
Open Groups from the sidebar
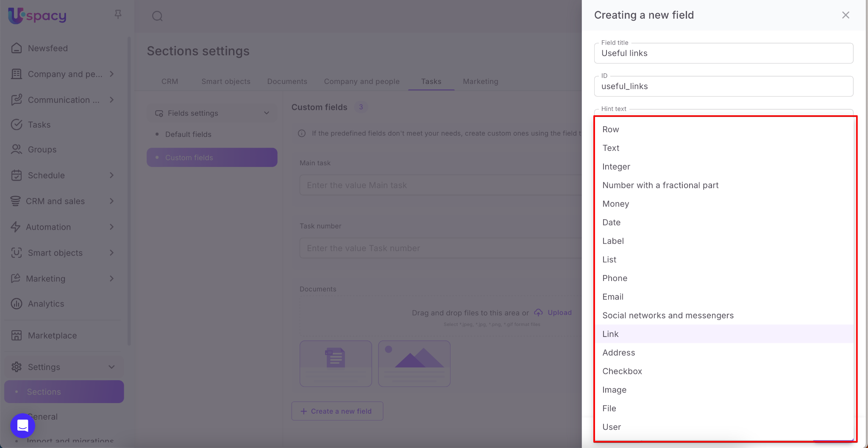[x=42, y=150]
